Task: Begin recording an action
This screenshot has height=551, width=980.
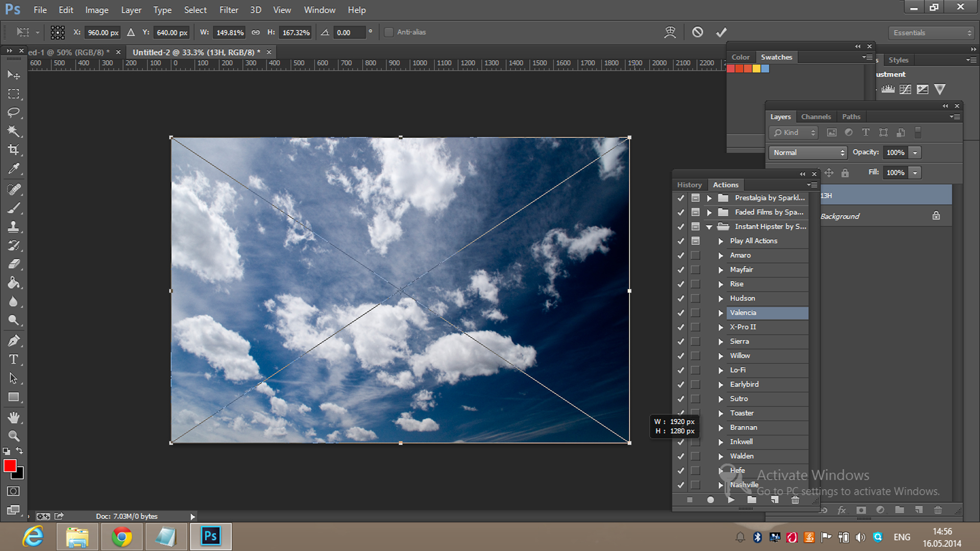Action: click(x=710, y=500)
